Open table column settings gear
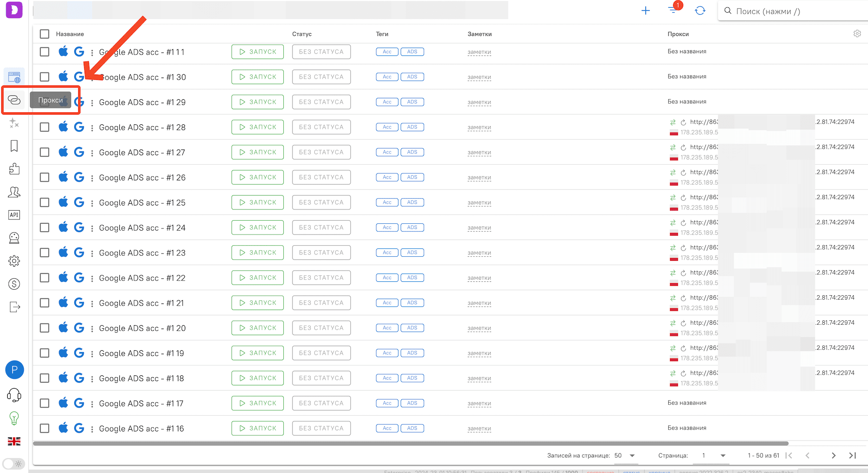Screen dimensions: 868x473 (857, 34)
